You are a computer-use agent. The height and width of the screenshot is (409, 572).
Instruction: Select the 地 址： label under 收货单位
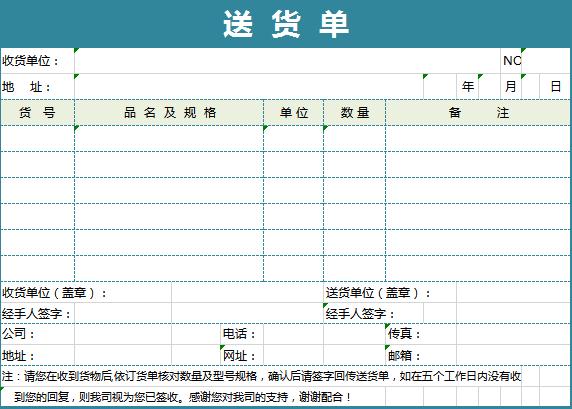click(x=38, y=86)
